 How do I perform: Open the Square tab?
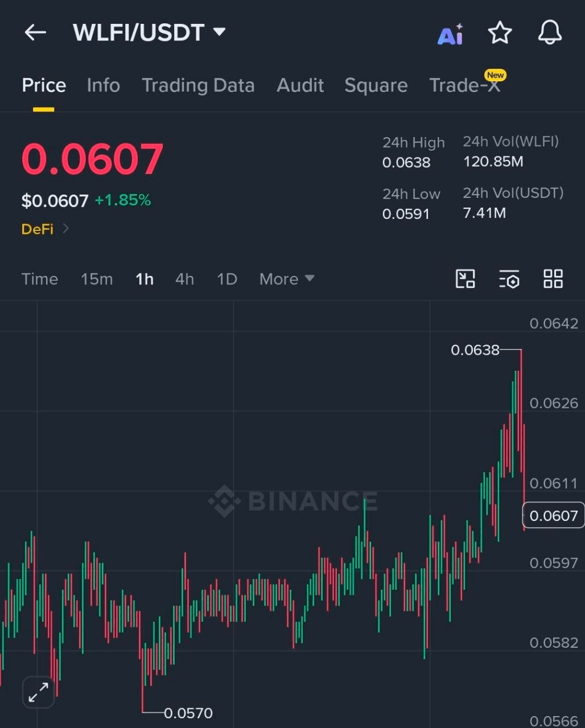tap(376, 85)
